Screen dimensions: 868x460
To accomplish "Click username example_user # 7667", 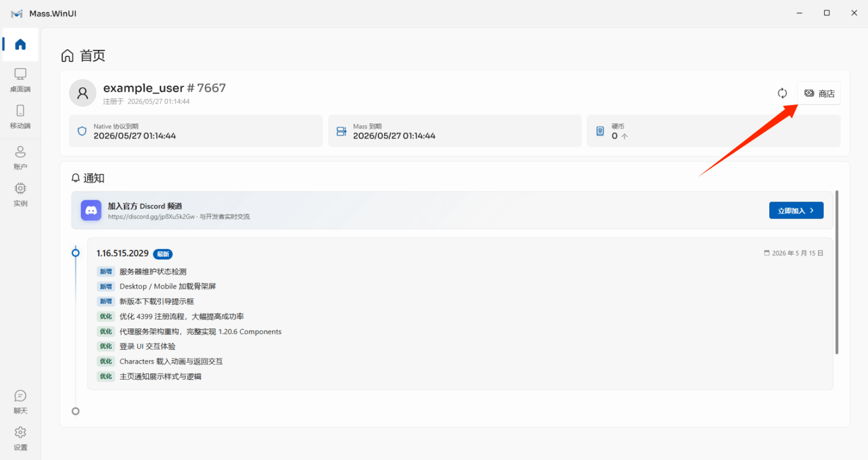I will click(164, 88).
